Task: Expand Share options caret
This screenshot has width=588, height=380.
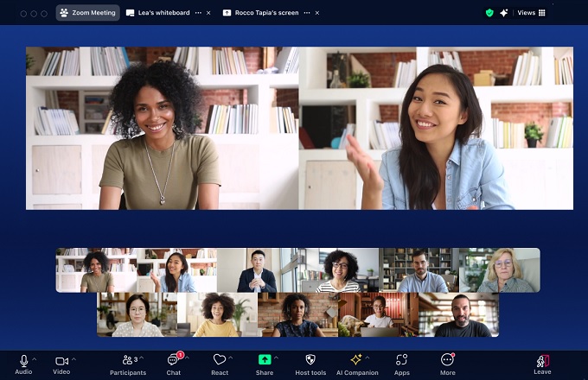Action: tap(277, 358)
